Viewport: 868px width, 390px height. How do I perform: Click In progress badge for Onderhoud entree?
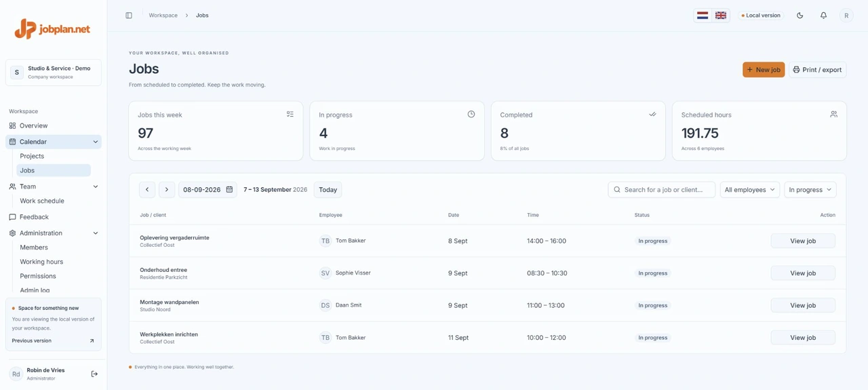(x=652, y=273)
